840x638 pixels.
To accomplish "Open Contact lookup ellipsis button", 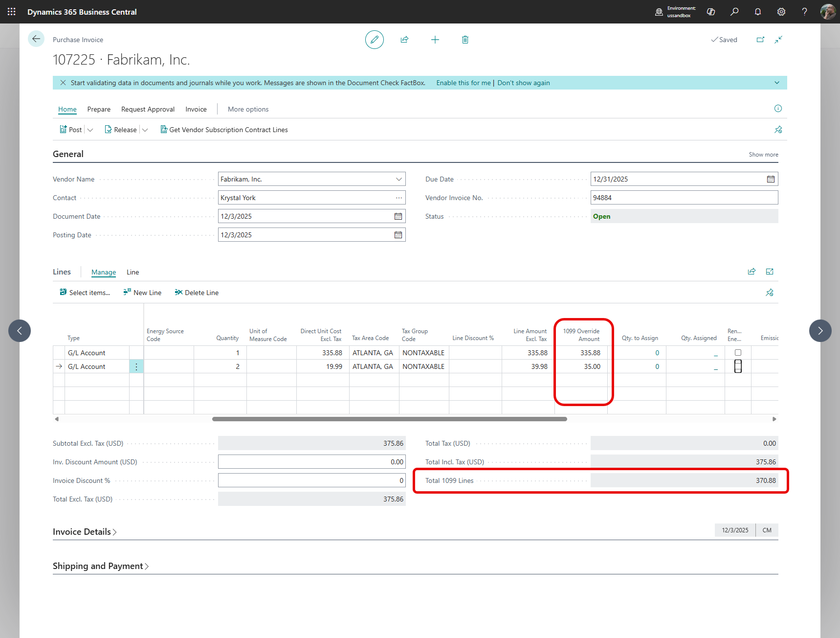I will 399,198.
